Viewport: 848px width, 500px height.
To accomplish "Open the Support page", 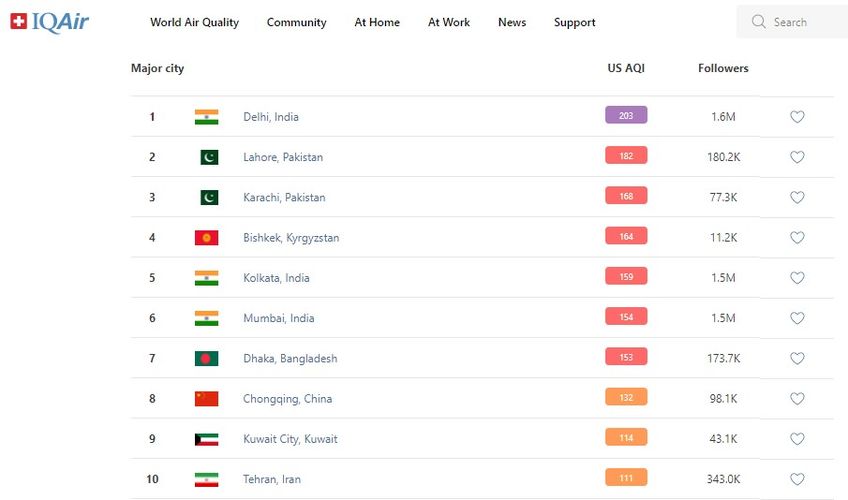I will [574, 22].
